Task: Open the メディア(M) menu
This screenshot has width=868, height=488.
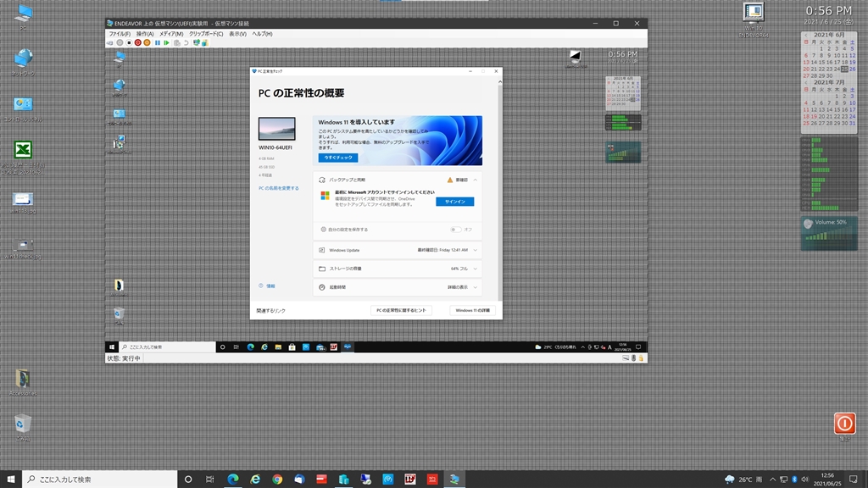Action: click(171, 34)
